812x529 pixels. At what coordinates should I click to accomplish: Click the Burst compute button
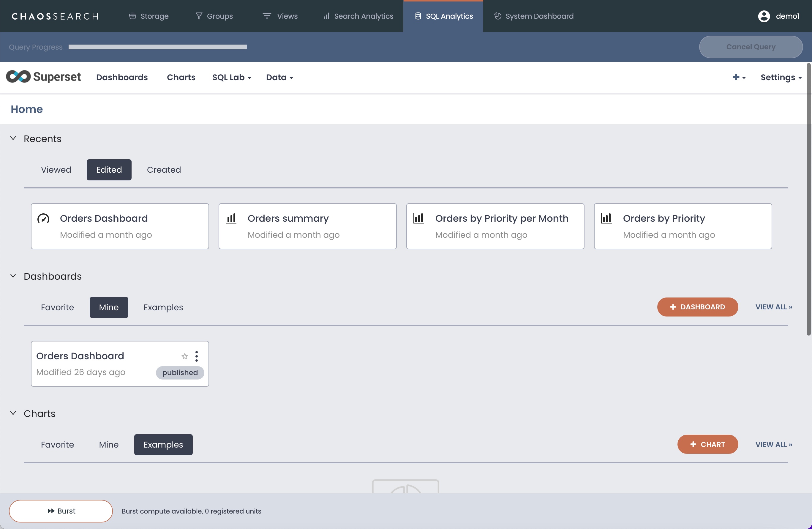(x=61, y=511)
